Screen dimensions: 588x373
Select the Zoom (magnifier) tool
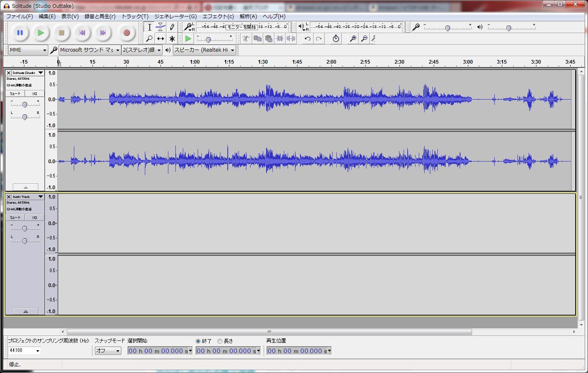(x=149, y=39)
